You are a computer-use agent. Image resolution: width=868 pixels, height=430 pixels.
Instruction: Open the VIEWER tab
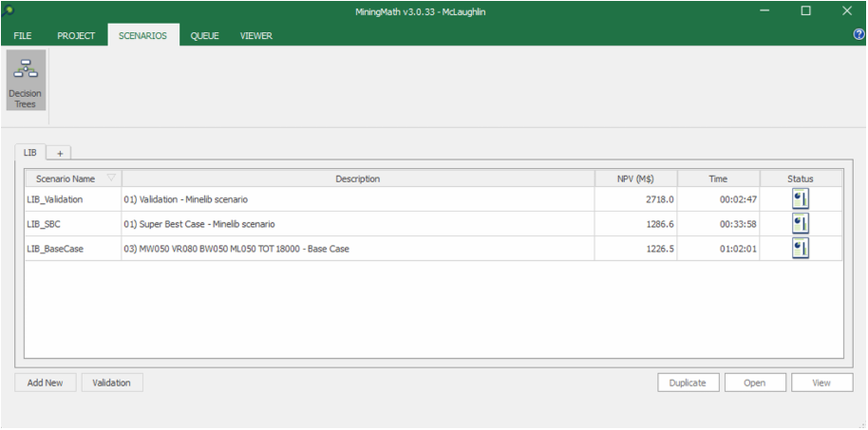(x=255, y=36)
